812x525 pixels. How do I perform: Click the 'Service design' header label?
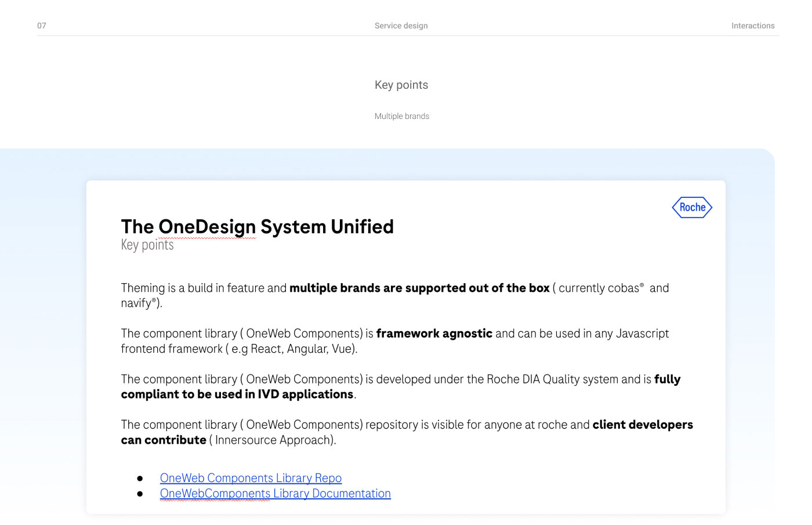(401, 26)
